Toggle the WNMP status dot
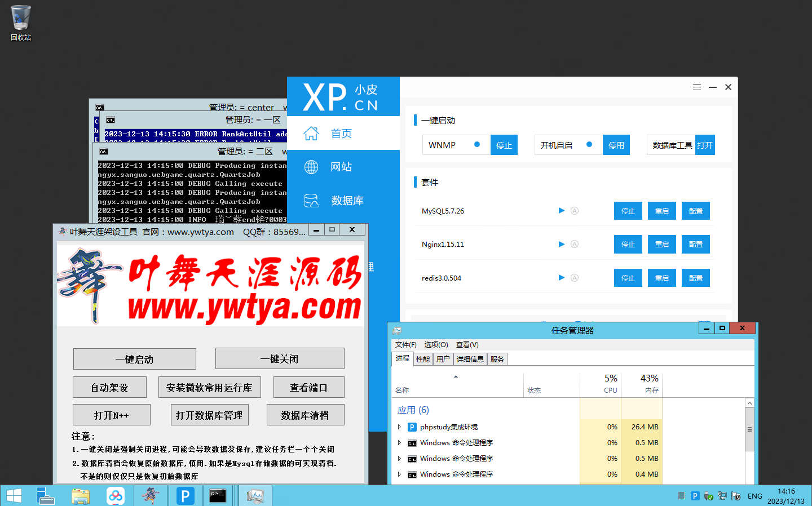Viewport: 812px width, 506px height. point(477,144)
